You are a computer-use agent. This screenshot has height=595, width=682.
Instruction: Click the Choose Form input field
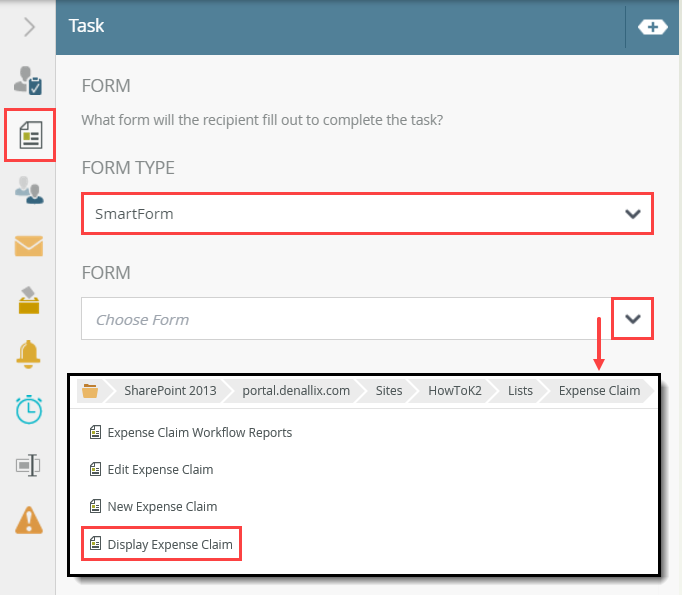point(345,319)
